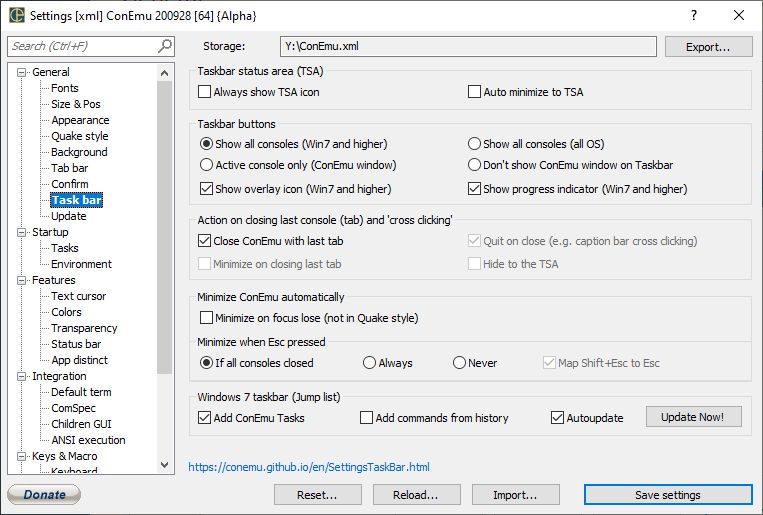Click the Reload... button
This screenshot has width=763, height=515.
[416, 495]
